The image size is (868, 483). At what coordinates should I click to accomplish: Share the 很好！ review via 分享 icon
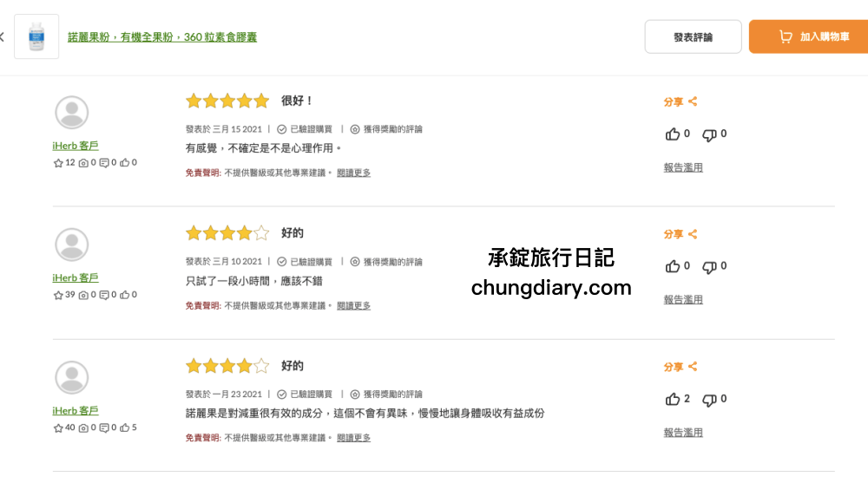pos(681,101)
